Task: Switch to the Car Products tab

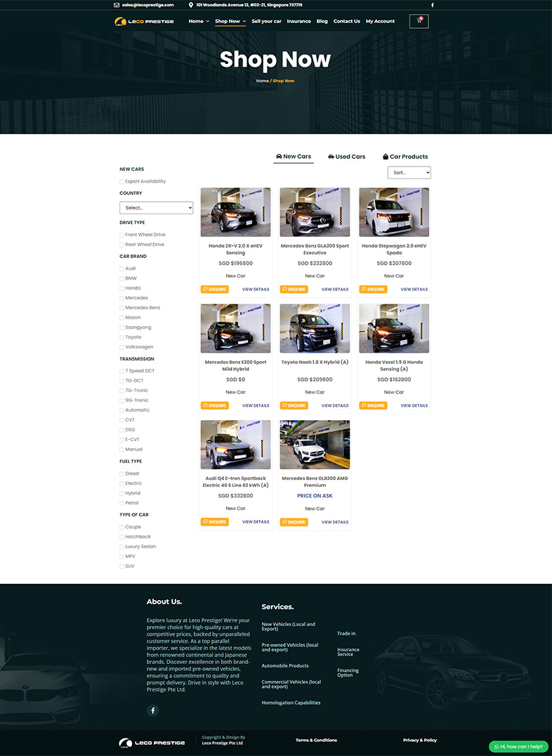Action: click(x=405, y=157)
